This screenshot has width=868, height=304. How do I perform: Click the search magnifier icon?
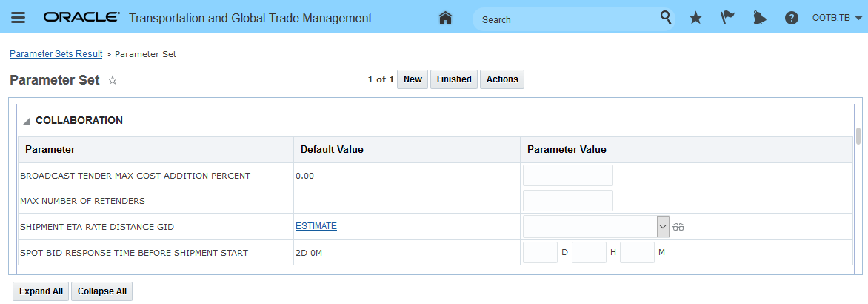pyautogui.click(x=666, y=18)
